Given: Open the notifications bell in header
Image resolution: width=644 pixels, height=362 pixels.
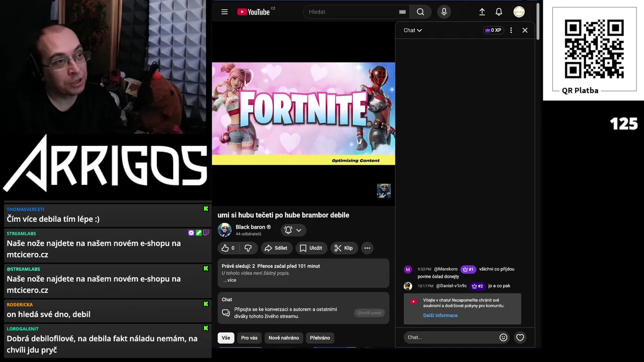Looking at the screenshot, I should click(499, 12).
